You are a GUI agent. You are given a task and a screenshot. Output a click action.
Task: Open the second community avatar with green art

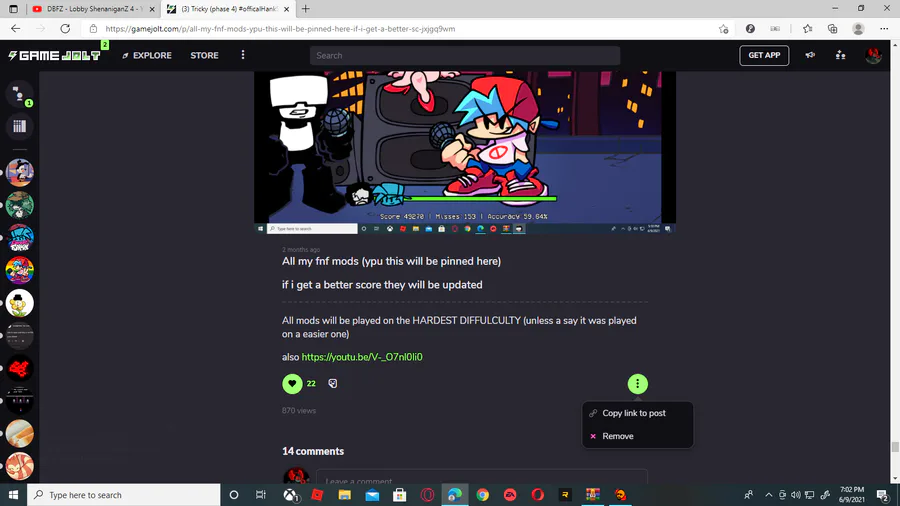click(x=20, y=205)
